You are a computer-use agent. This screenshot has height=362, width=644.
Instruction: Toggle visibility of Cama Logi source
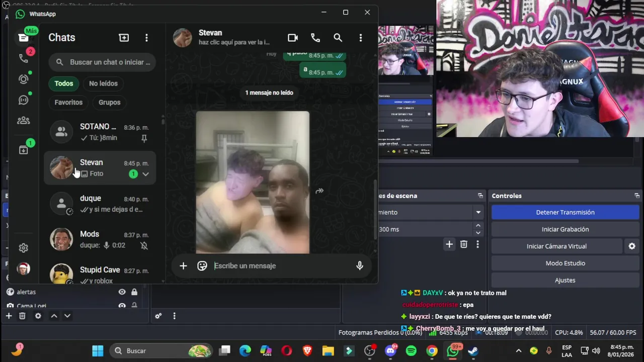[x=122, y=305]
